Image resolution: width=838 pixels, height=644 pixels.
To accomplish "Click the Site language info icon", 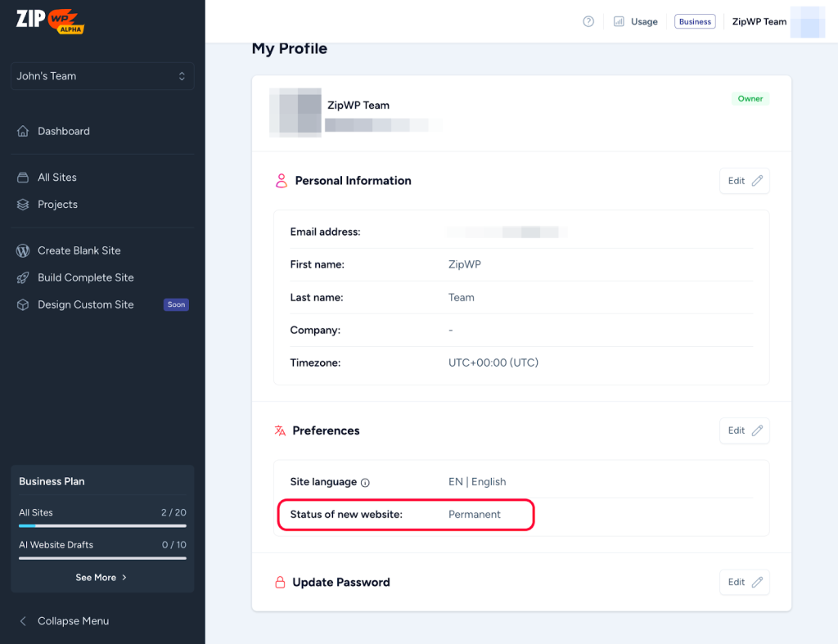I will click(x=366, y=483).
